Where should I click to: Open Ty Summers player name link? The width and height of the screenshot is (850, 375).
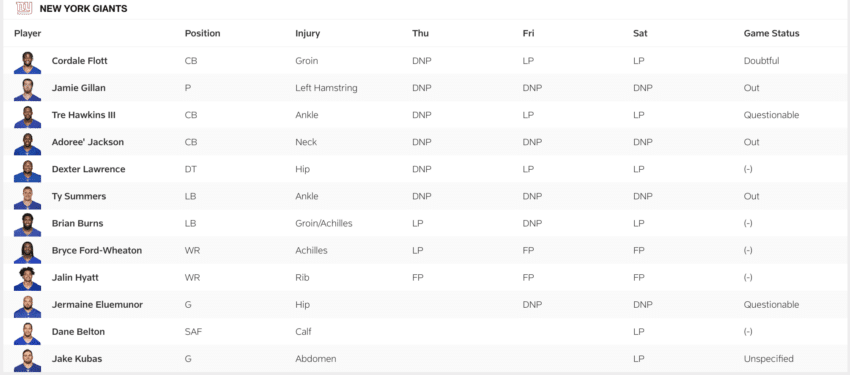79,196
